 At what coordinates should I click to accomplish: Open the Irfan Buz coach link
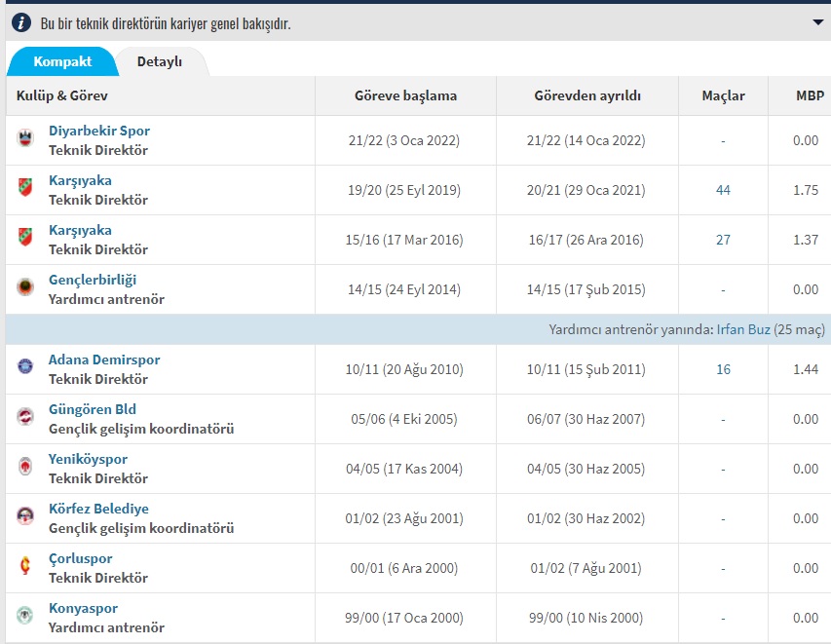(x=743, y=330)
